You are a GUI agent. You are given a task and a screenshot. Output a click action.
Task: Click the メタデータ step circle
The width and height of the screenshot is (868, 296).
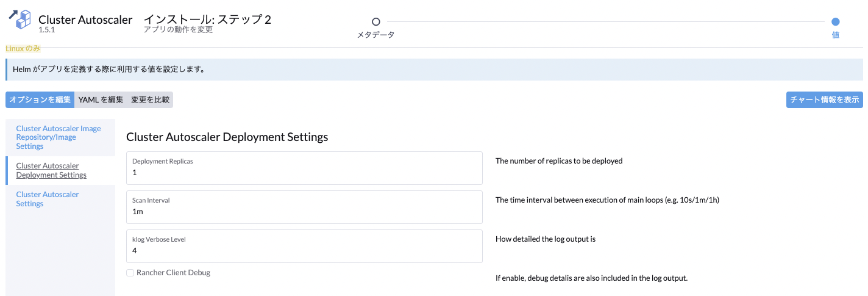(x=375, y=21)
